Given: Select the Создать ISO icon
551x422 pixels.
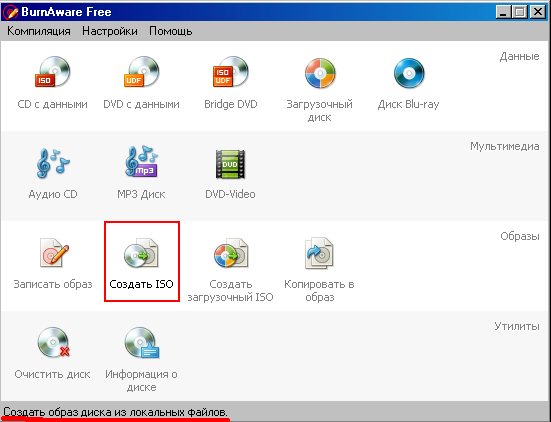Looking at the screenshot, I should click(x=141, y=254).
